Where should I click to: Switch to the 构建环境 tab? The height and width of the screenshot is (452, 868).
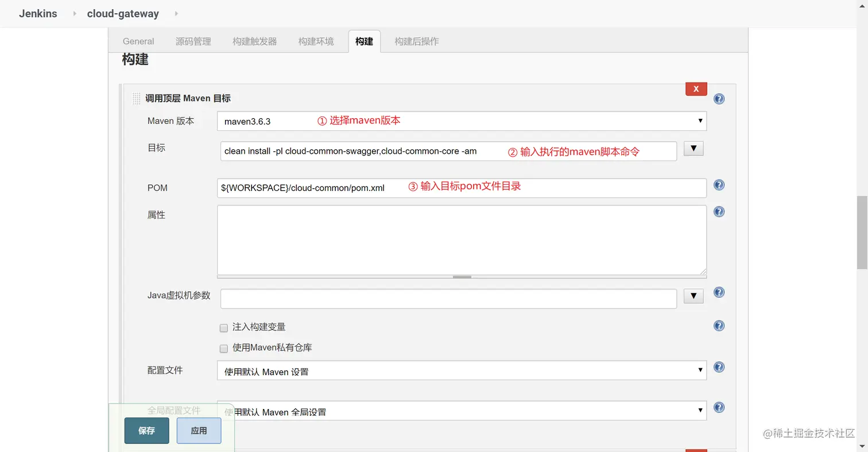pyautogui.click(x=316, y=41)
